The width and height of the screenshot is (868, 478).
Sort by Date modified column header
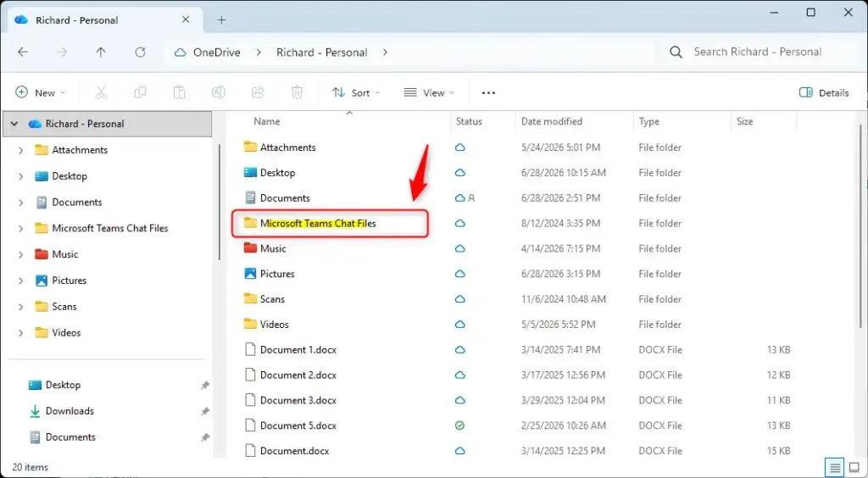(x=551, y=121)
